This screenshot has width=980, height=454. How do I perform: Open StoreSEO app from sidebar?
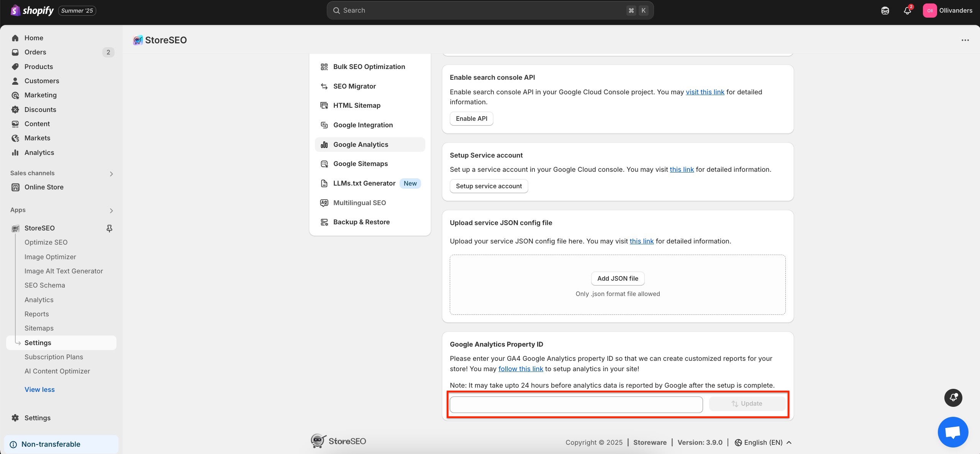(39, 228)
